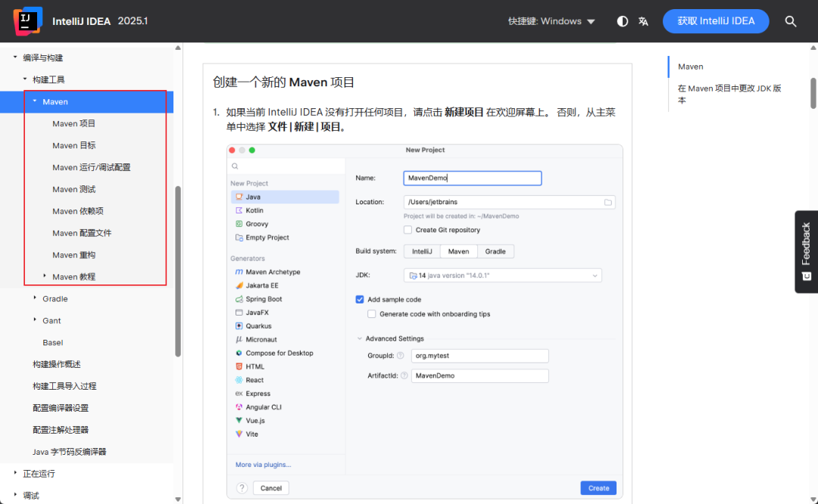Collapse the 构建工具 tree node
The width and height of the screenshot is (818, 504).
[x=25, y=79]
